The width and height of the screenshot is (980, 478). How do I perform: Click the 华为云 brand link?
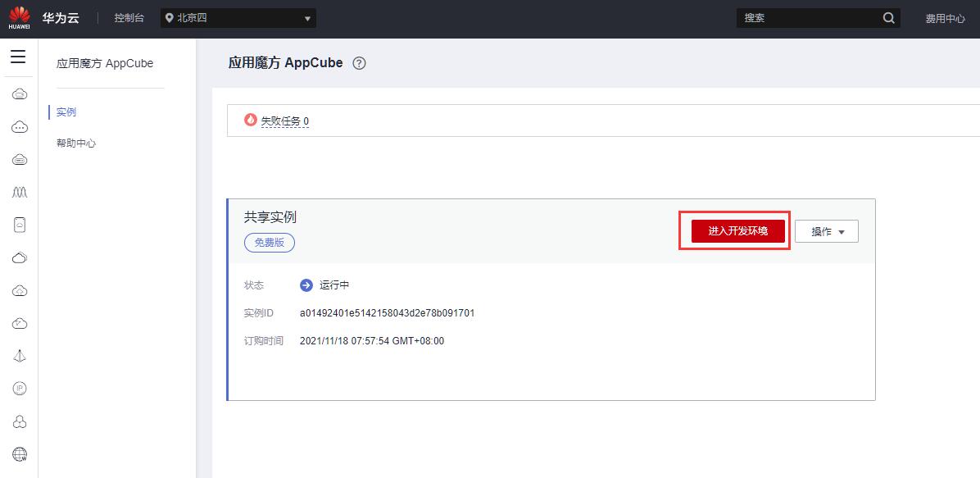pos(61,18)
